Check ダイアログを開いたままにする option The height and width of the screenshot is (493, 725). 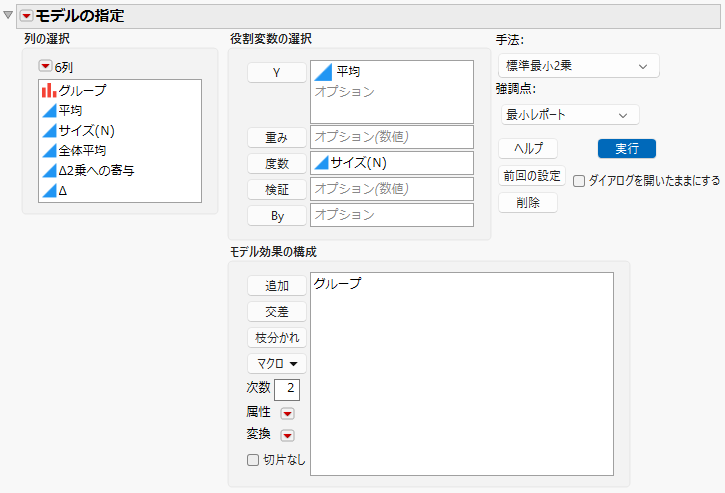pos(579,181)
